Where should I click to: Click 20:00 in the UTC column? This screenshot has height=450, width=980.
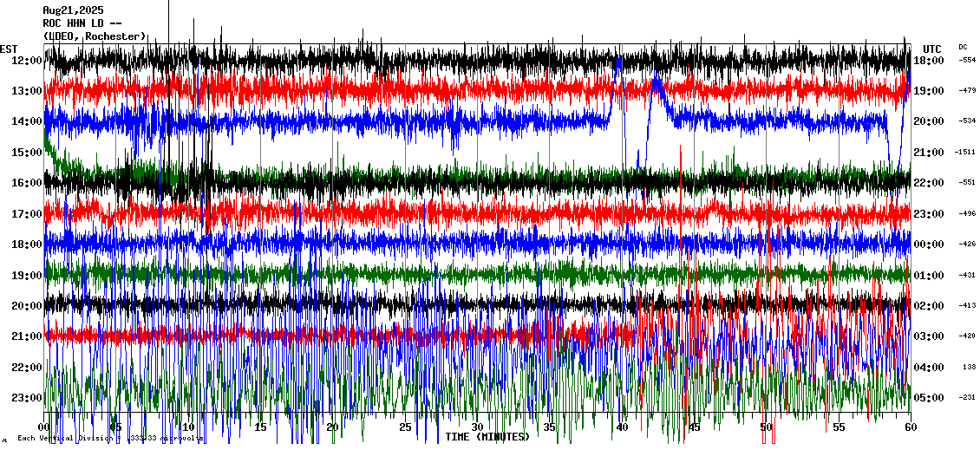tap(929, 122)
